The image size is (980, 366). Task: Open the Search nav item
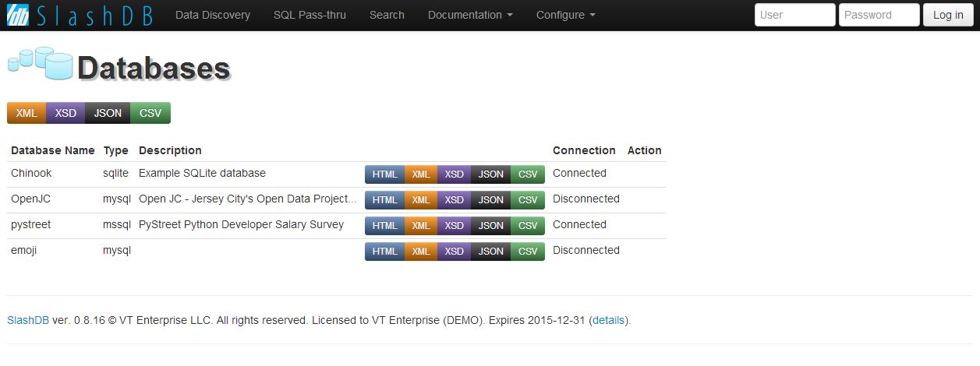click(387, 15)
